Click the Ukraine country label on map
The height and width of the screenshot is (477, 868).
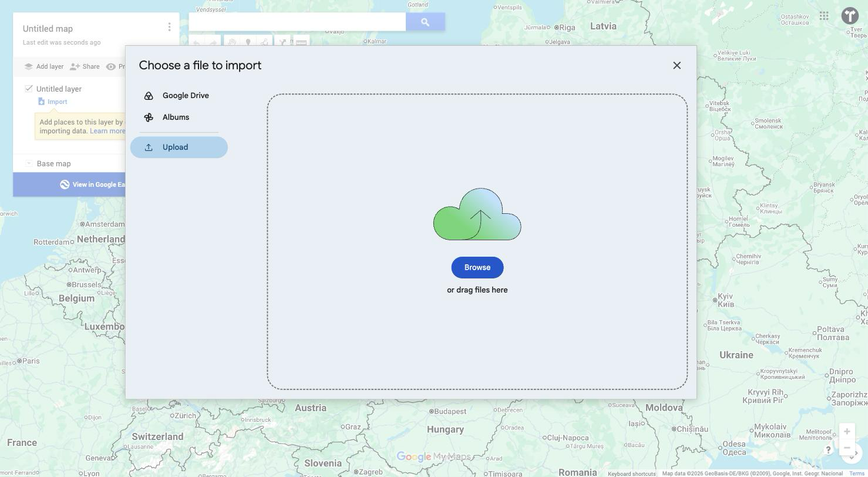[736, 355]
